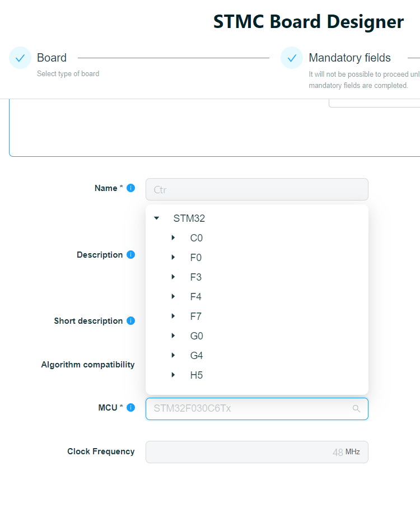Collapse the STM32 tree node
Screen dimensions: 420x517
click(157, 218)
